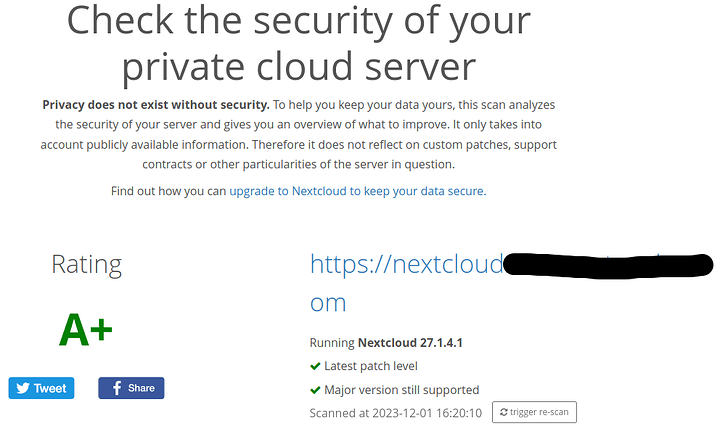720x434 pixels.
Task: Click the trigger re-scan button
Action: pos(534,412)
